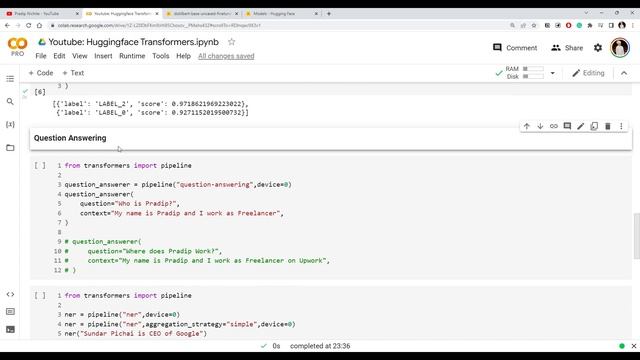
Task: Run the question_answerer code cell
Action: [x=40, y=165]
